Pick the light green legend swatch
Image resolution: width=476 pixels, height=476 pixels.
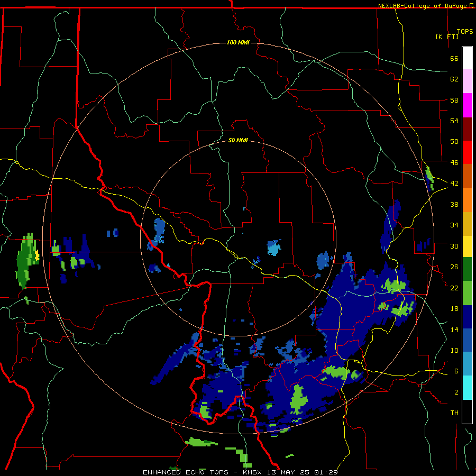pos(467,292)
